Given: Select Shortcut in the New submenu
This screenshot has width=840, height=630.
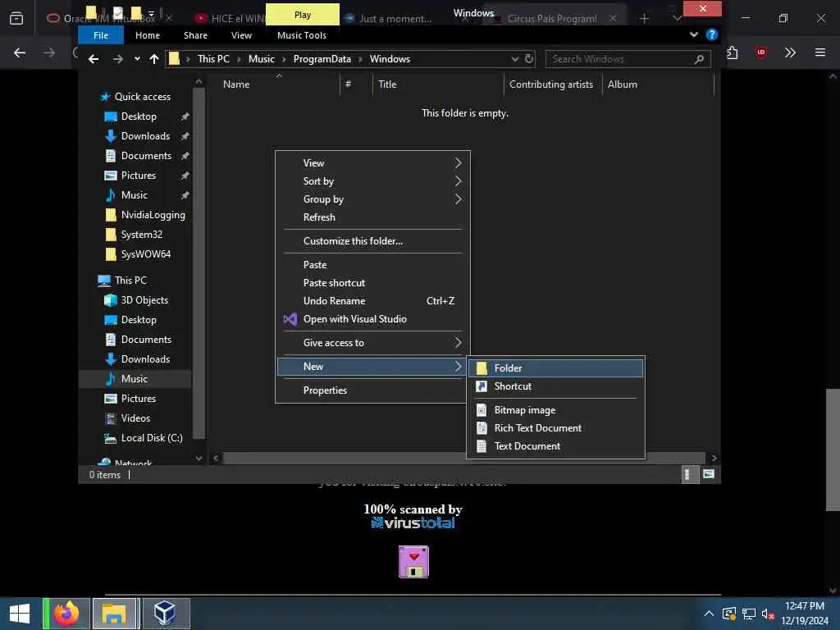Looking at the screenshot, I should [x=555, y=386].
